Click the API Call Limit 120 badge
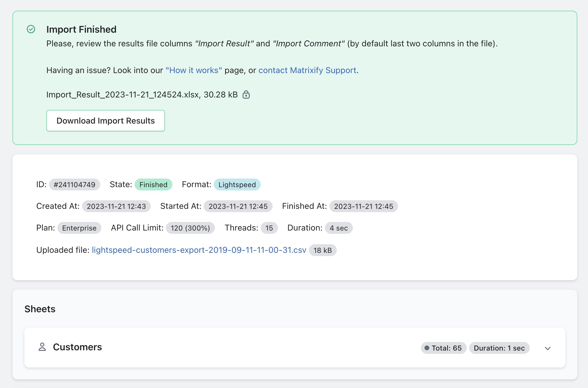 (x=190, y=228)
